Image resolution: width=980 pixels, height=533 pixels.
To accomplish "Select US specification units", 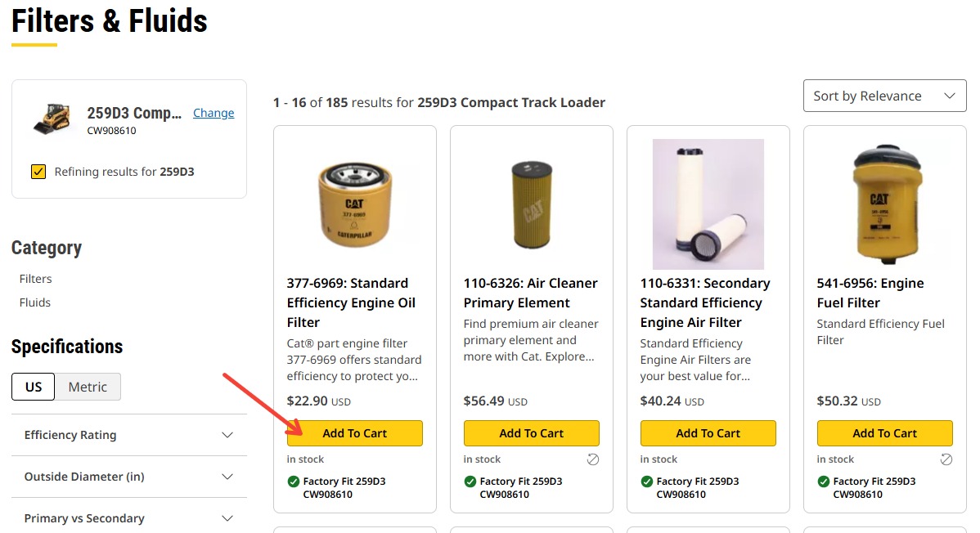I will click(33, 387).
